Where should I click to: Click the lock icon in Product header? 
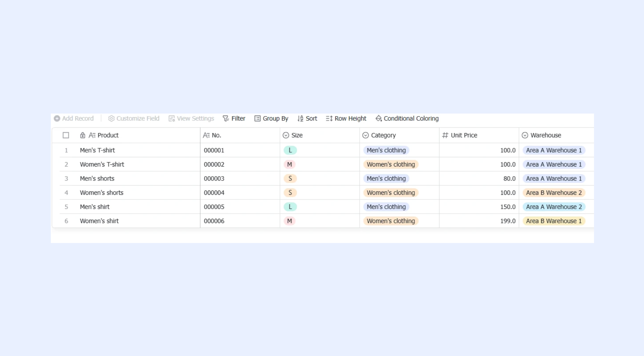(x=83, y=135)
